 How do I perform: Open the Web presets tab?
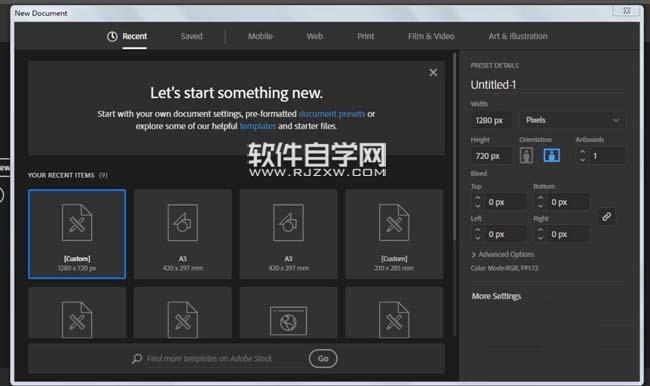point(315,36)
